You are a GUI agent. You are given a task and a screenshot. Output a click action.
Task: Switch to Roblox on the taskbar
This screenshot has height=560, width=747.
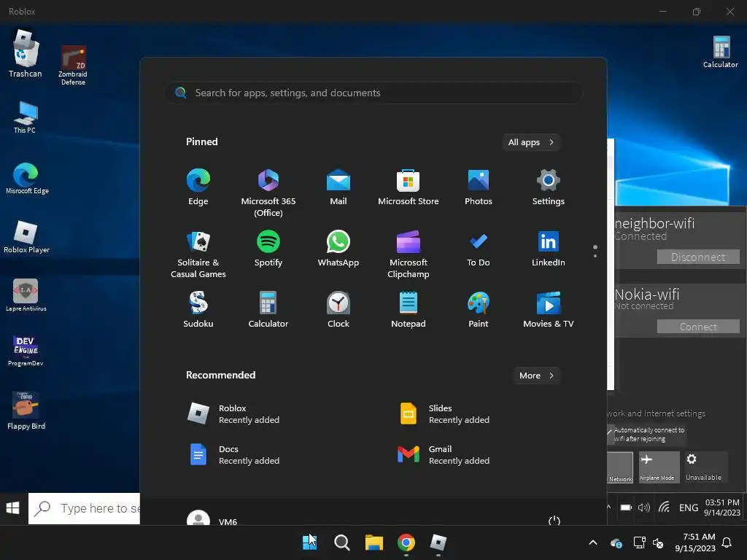pos(438,542)
